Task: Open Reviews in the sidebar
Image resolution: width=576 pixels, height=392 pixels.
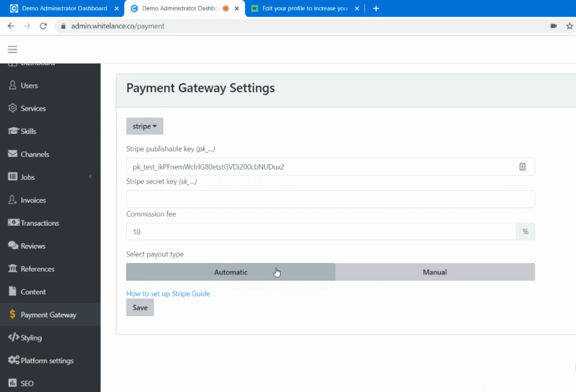Action: (x=50, y=246)
